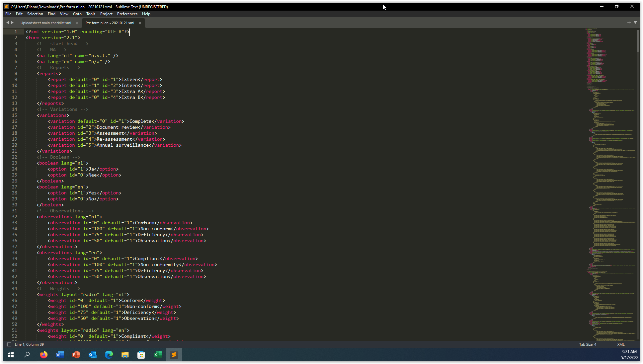Open Firefox from the taskbar

coord(43,355)
